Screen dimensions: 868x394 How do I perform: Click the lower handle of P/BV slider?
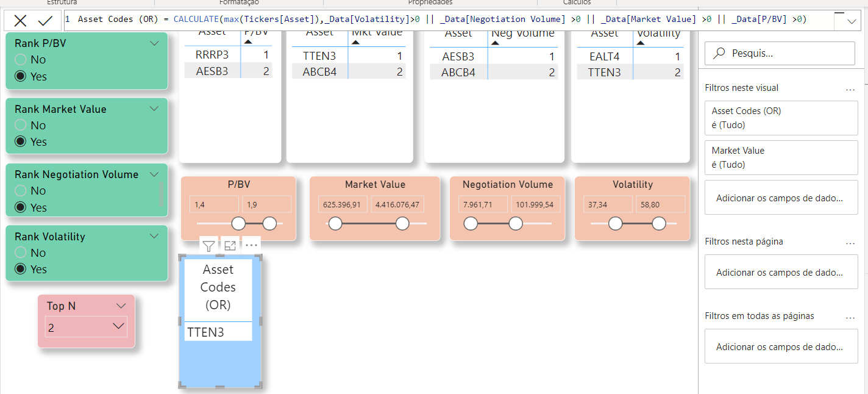tap(238, 223)
